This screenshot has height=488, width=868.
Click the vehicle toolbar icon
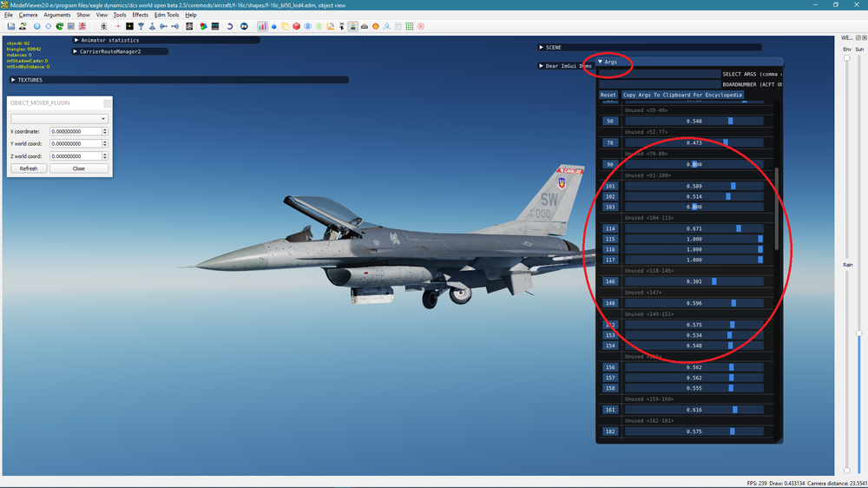pyautogui.click(x=365, y=26)
